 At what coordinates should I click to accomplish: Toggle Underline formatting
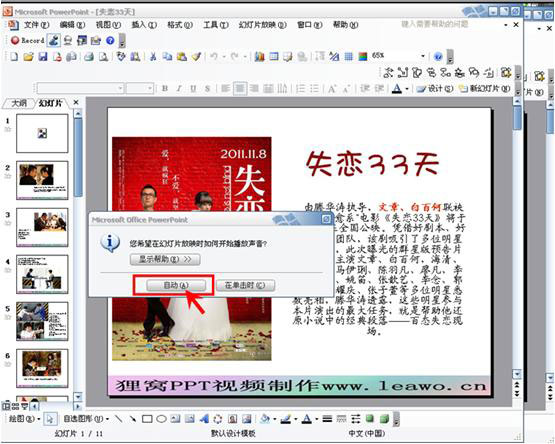coord(193,88)
